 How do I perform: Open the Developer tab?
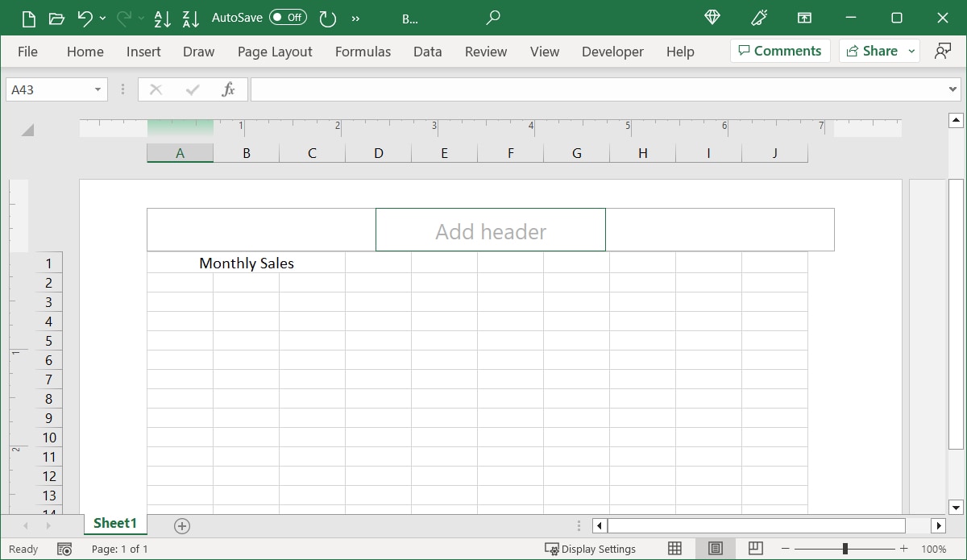tap(612, 52)
